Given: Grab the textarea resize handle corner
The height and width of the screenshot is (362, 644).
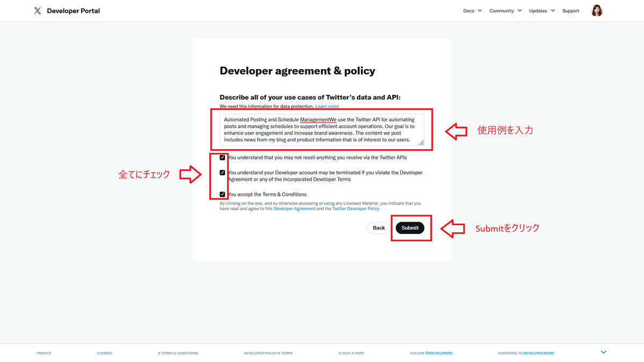Looking at the screenshot, I should click(x=421, y=143).
